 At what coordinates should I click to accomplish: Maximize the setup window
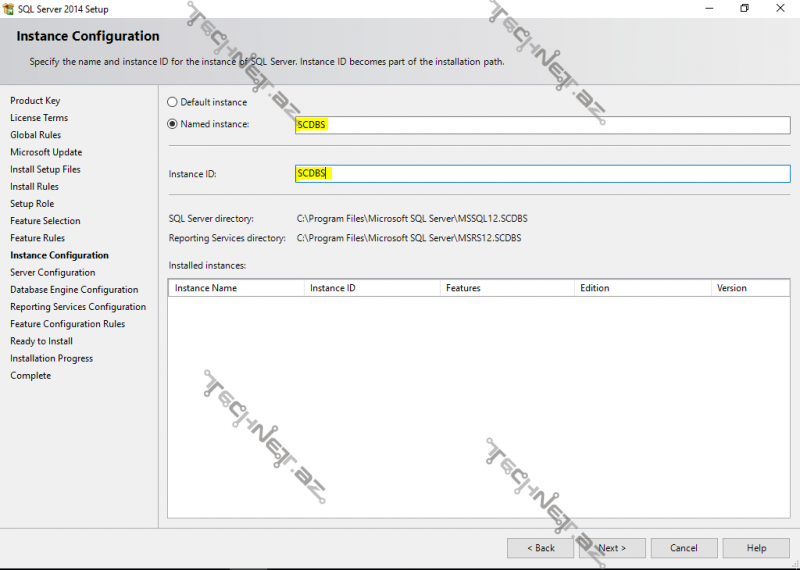744,9
